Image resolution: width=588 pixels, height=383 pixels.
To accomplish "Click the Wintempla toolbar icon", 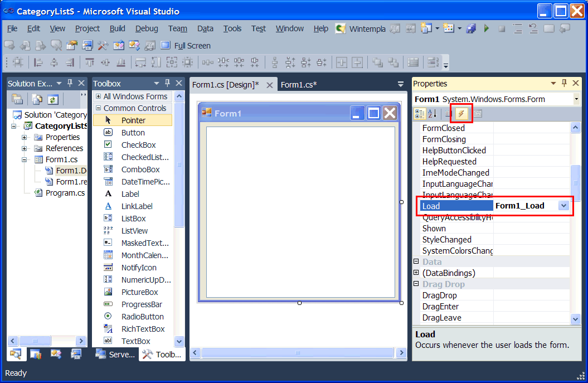I will pyautogui.click(x=341, y=28).
